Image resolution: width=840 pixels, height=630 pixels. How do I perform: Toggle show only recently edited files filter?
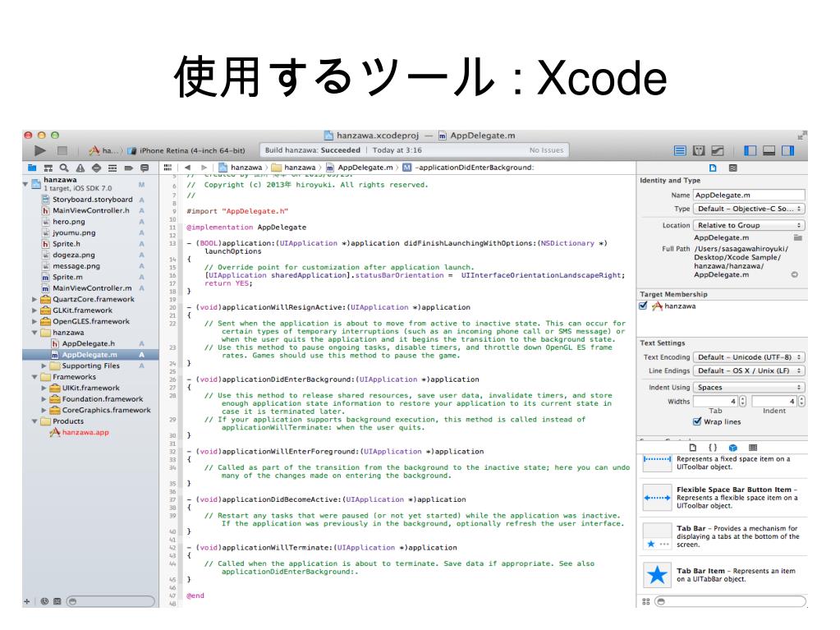(x=44, y=601)
